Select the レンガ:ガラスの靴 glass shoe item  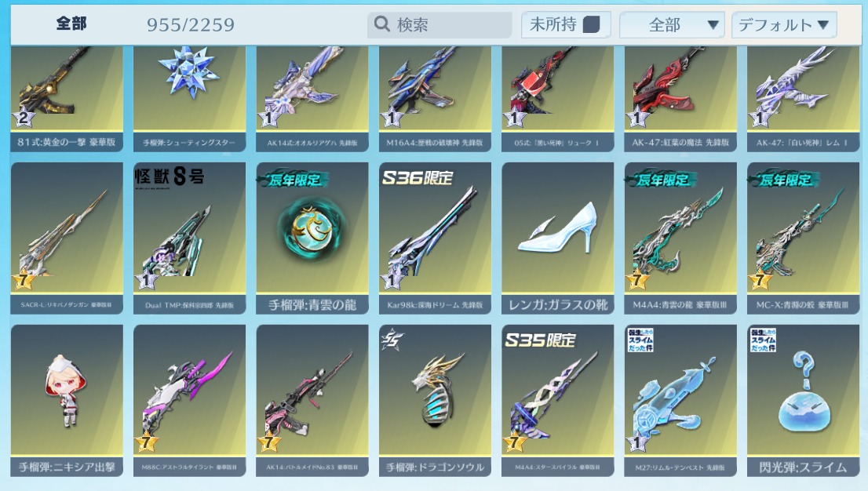[x=557, y=238]
